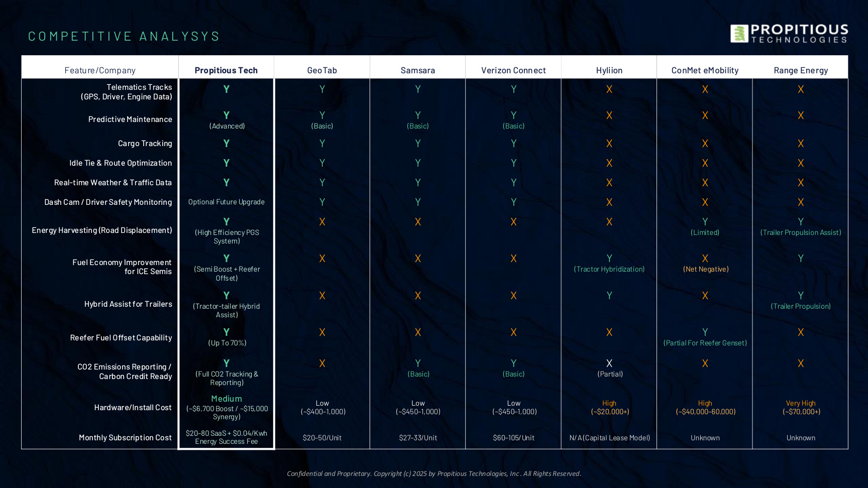Select the 'Hardware/Install Cost' row label
Image resolution: width=868 pixels, height=488 pixels.
(133, 408)
